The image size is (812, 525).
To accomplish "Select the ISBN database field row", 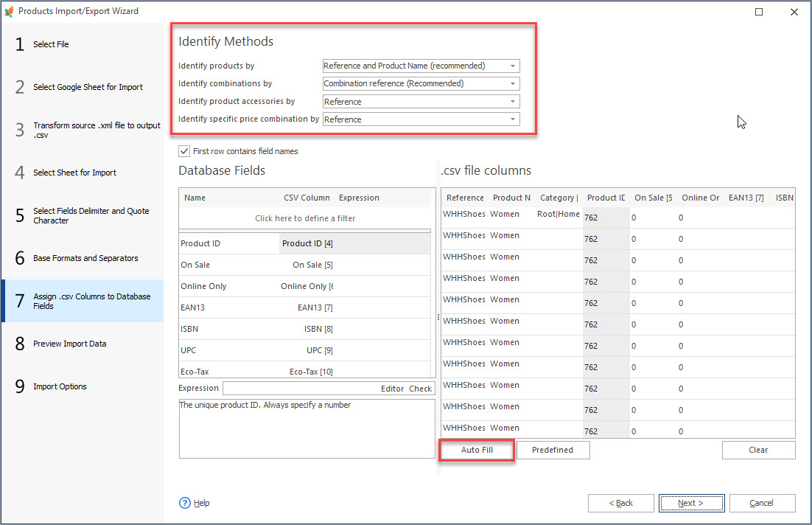I will (304, 329).
